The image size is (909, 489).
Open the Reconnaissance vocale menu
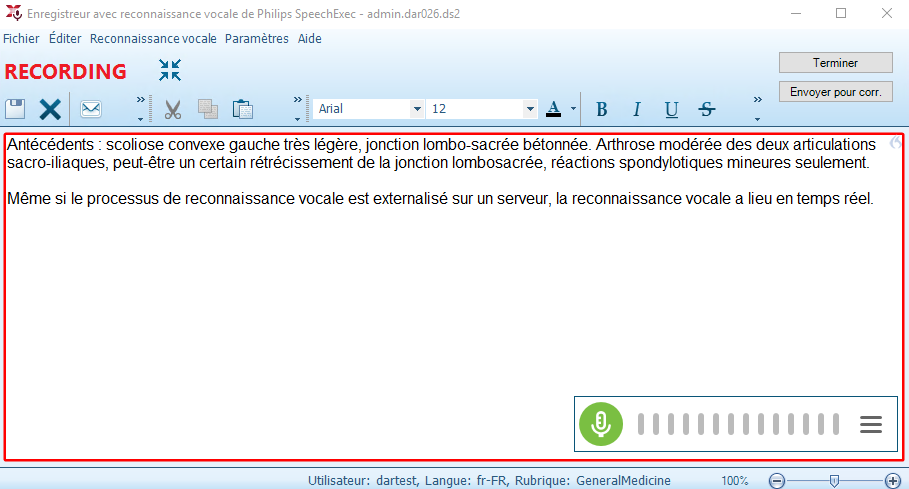(152, 39)
